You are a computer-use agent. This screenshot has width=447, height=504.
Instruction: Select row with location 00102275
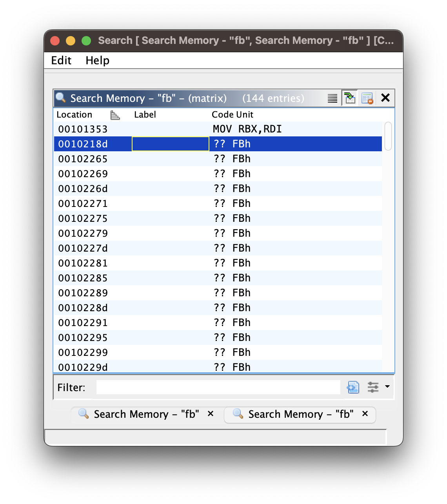(218, 219)
